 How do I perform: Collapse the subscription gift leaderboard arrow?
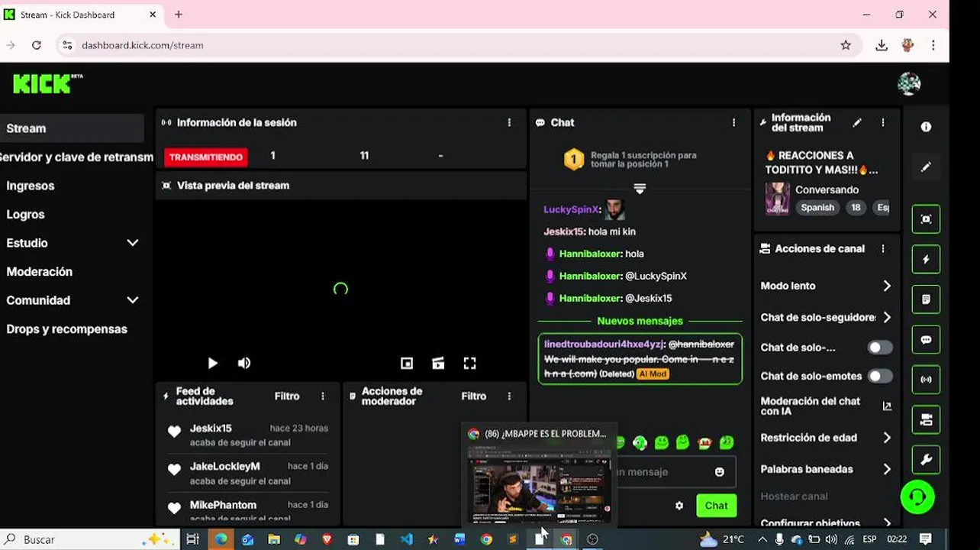coord(640,188)
